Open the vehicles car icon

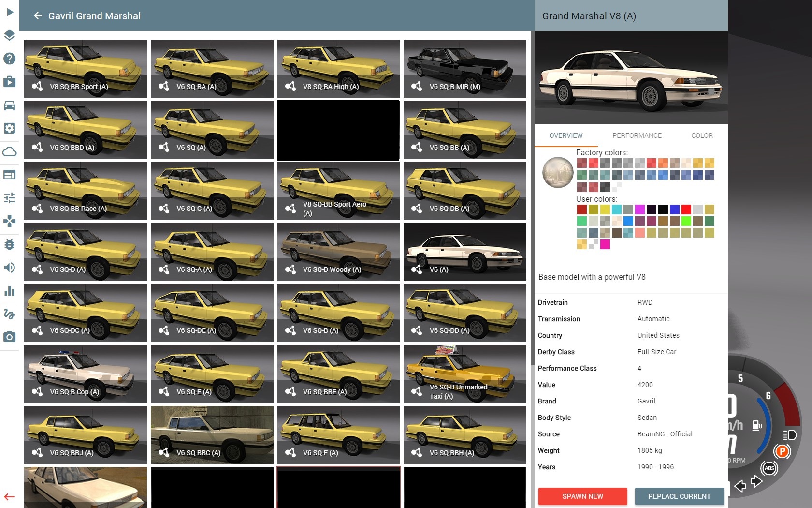pos(9,105)
